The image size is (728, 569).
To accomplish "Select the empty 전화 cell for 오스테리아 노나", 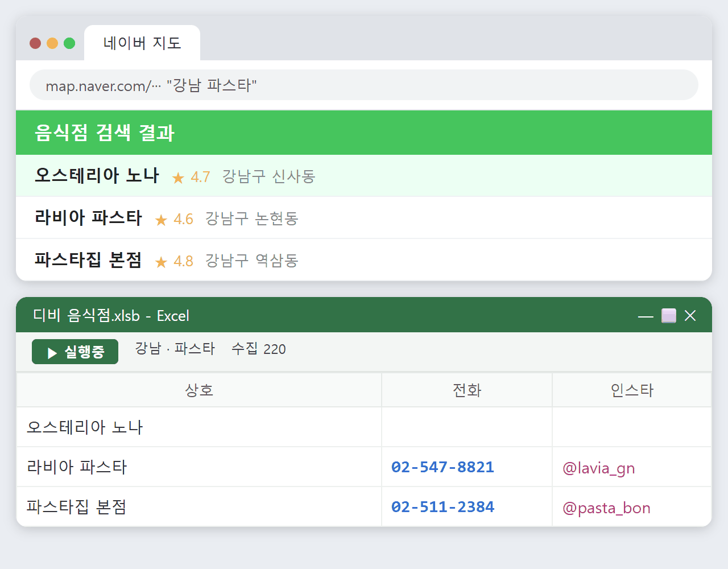I will [467, 427].
